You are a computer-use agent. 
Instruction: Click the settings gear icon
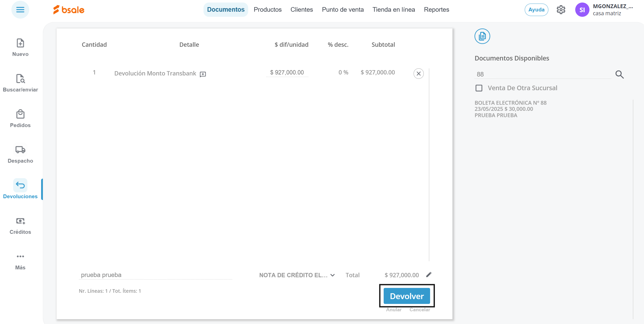pos(561,10)
